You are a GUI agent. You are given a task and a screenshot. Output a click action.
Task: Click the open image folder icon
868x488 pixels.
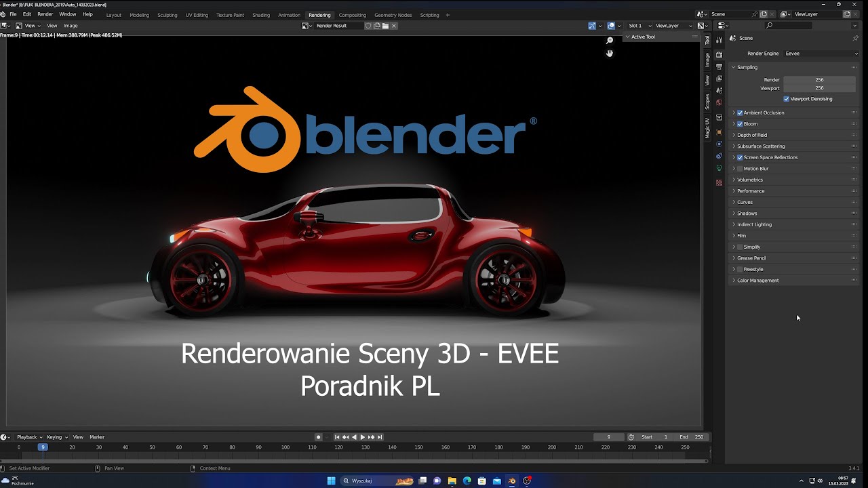coord(385,26)
